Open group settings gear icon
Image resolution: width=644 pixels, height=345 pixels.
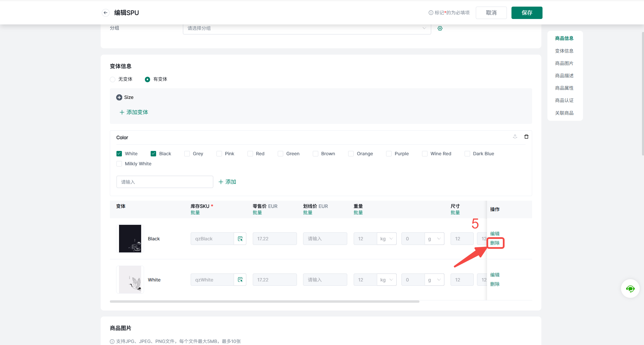pos(440,28)
